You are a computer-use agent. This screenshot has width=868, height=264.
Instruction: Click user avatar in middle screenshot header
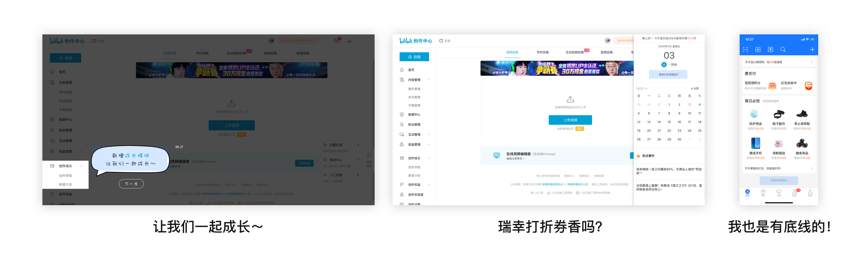pyautogui.click(x=608, y=41)
